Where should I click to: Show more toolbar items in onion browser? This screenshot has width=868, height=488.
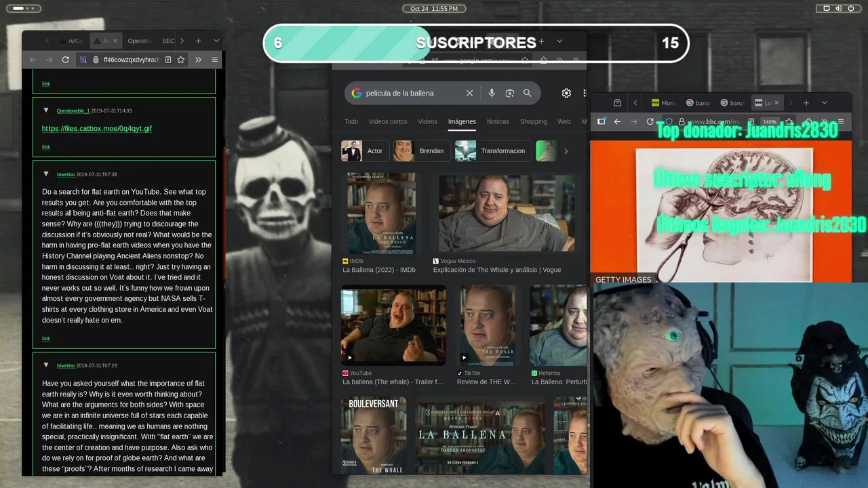tap(198, 60)
